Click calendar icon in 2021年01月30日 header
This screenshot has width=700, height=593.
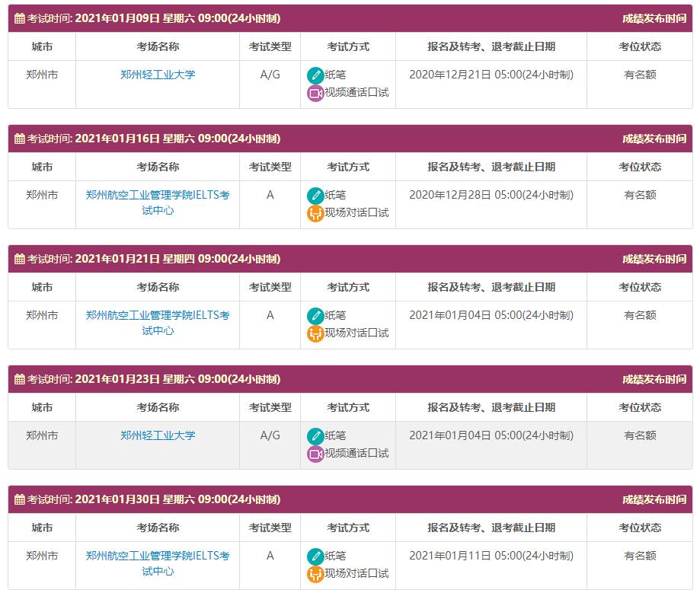pyautogui.click(x=20, y=499)
